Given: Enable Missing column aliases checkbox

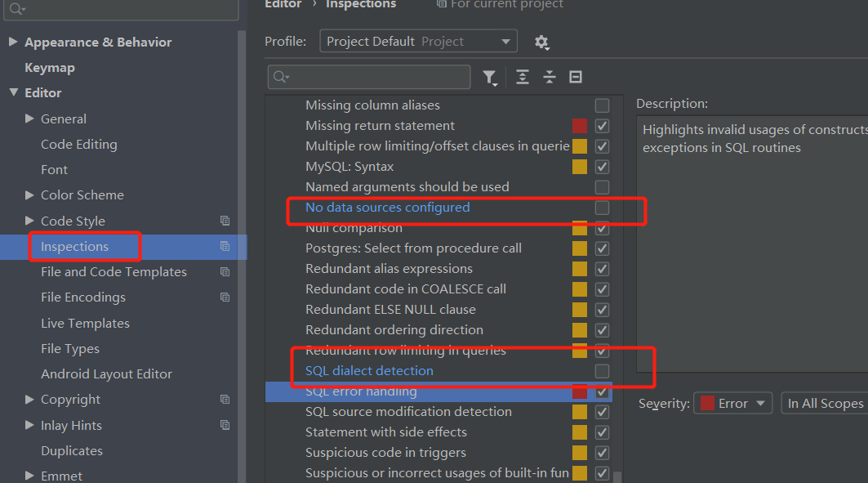Looking at the screenshot, I should point(602,105).
